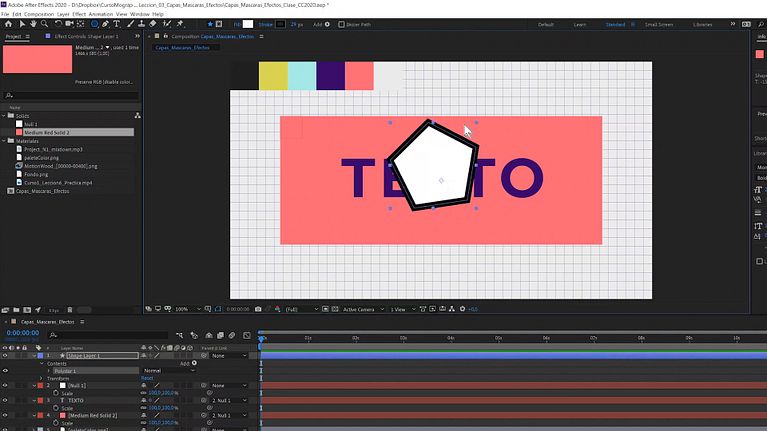This screenshot has height=431, width=767.
Task: Switch to the Small Screen workspace
Action: [658, 24]
